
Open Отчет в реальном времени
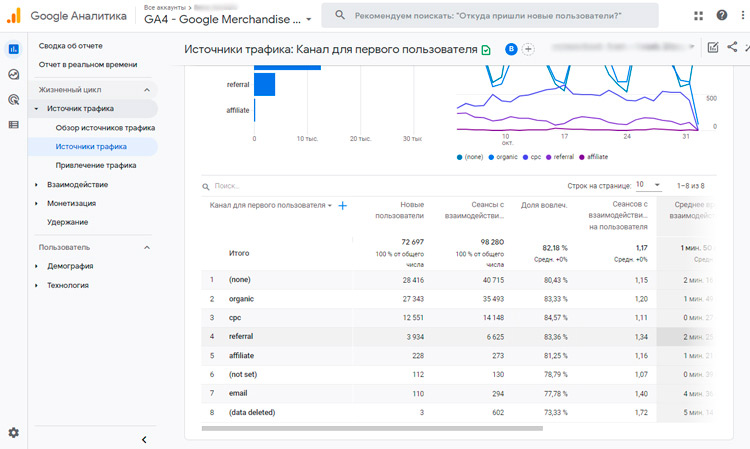pos(89,65)
